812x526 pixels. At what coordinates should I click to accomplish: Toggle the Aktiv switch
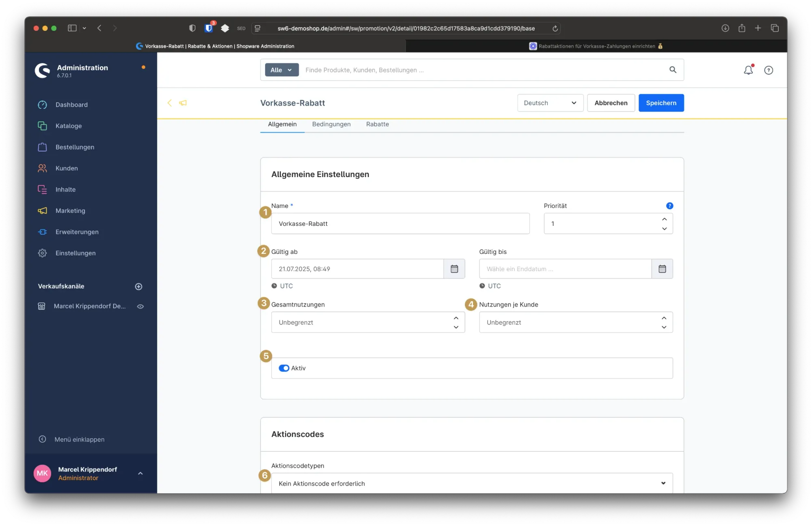pos(284,368)
